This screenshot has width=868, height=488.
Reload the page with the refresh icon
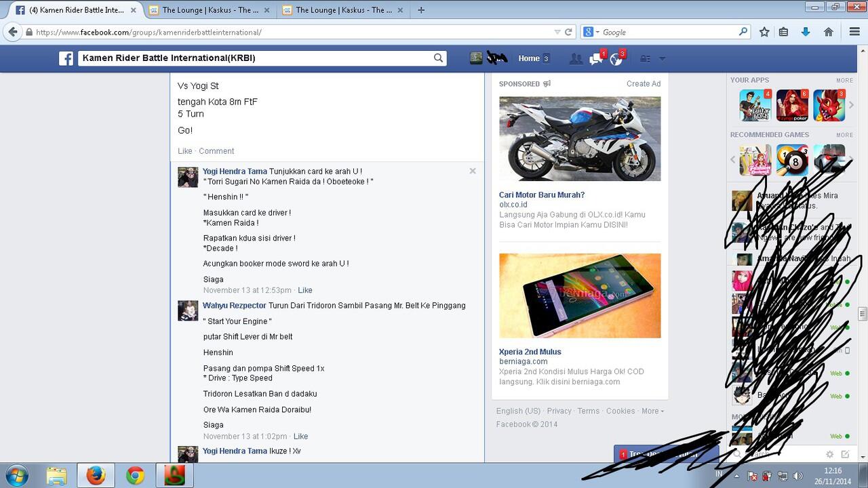[568, 32]
